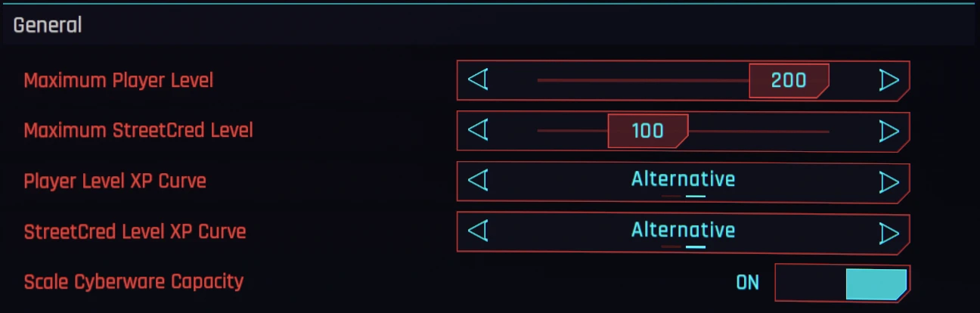980x313 pixels.
Task: Decrease Maximum StreetCred Level with left arrow
Action: [x=478, y=131]
